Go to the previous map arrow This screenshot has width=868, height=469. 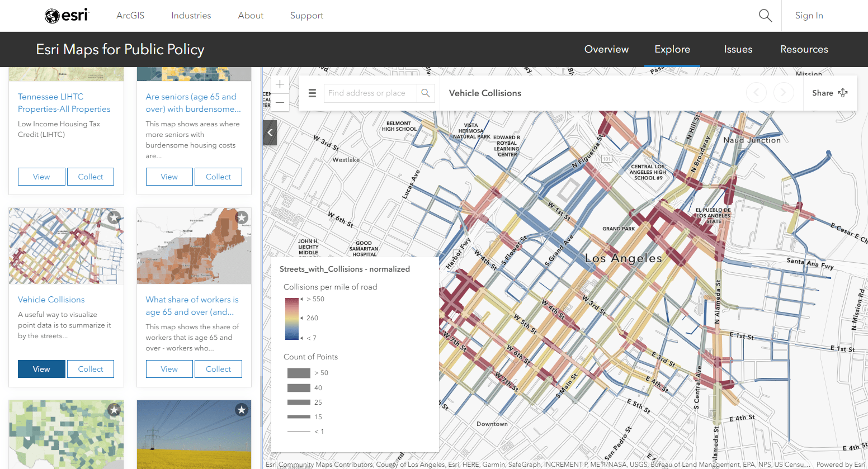[757, 93]
